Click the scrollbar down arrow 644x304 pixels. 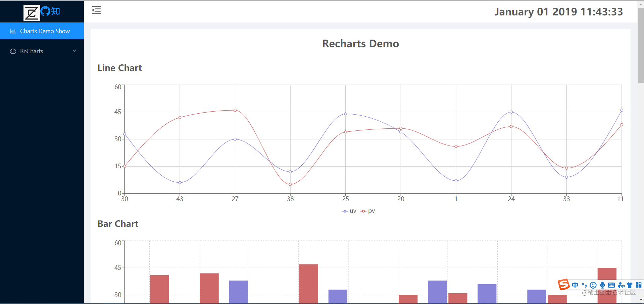[x=640, y=300]
